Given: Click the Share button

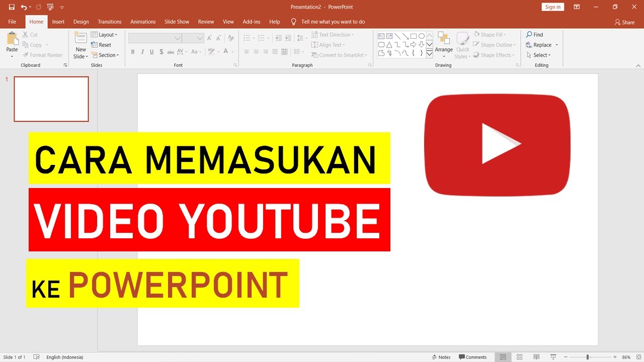Looking at the screenshot, I should click(624, 22).
